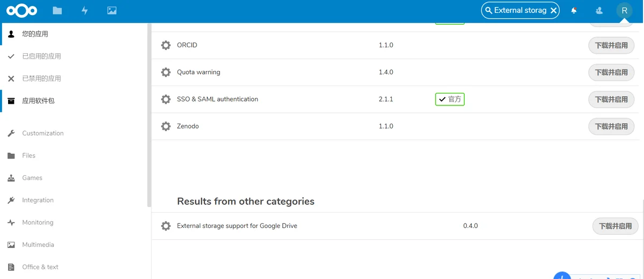
Task: Click the sidebar vertical scrollbar
Action: point(149,116)
